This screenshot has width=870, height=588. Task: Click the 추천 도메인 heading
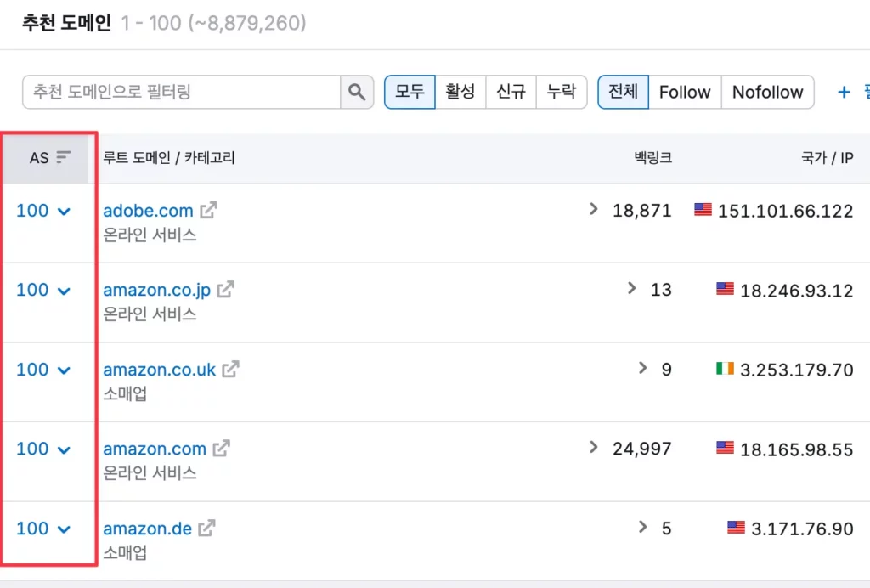click(x=66, y=23)
